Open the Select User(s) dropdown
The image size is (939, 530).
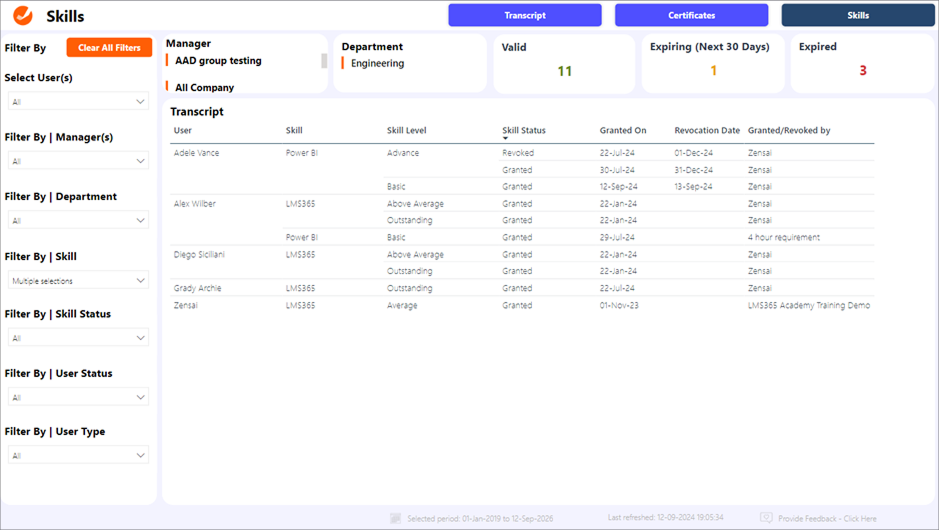[78, 102]
